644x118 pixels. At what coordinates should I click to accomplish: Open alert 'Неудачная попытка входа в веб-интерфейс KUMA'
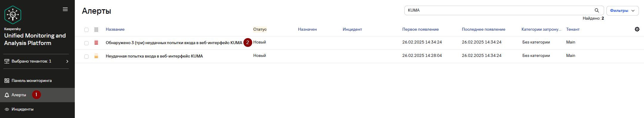pos(154,56)
